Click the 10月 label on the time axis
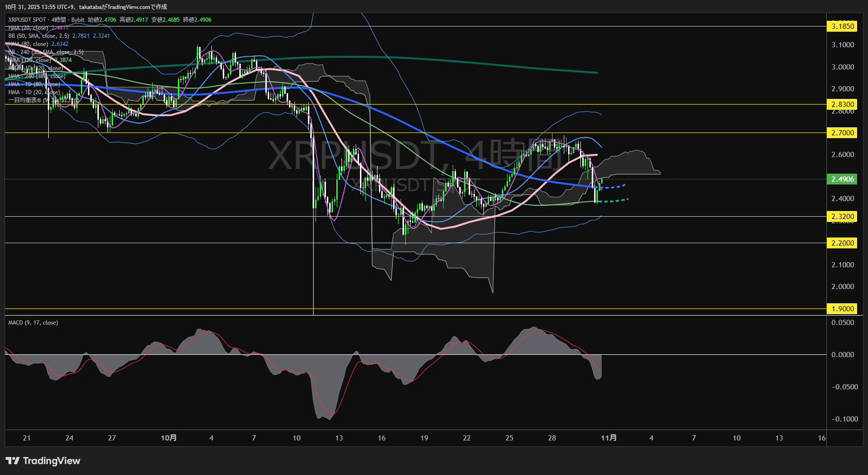Image resolution: width=868 pixels, height=475 pixels. [169, 438]
